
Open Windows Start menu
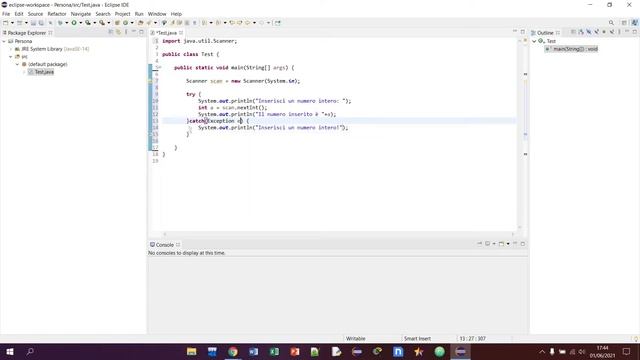(x=10, y=351)
